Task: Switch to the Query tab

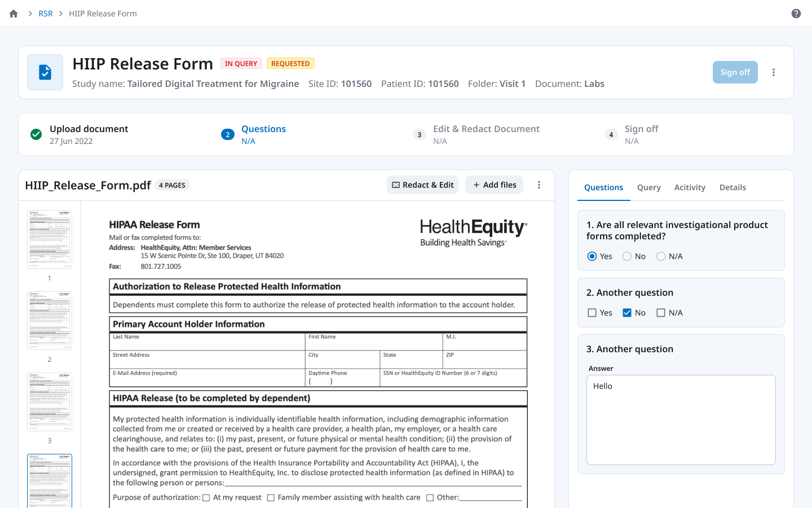Action: click(648, 187)
